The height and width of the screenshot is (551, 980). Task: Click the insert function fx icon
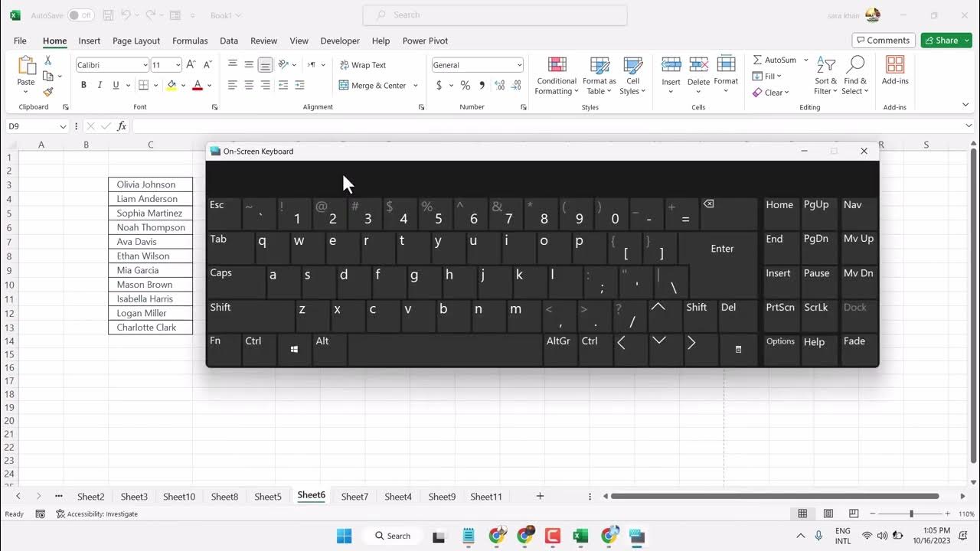[x=122, y=126]
